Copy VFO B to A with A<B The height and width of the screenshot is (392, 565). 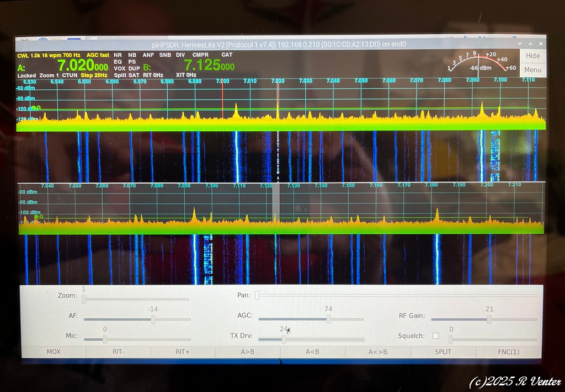[x=313, y=352]
